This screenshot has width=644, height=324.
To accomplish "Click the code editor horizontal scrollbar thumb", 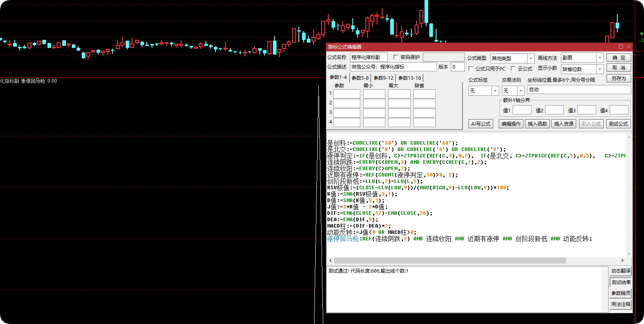I will [x=450, y=261].
